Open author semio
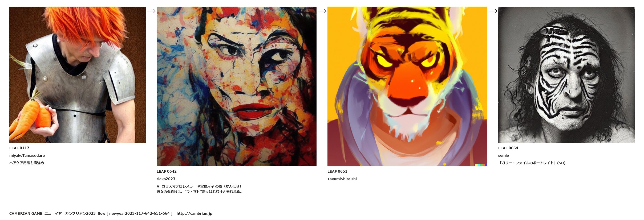The height and width of the screenshot is (220, 644). (504, 155)
